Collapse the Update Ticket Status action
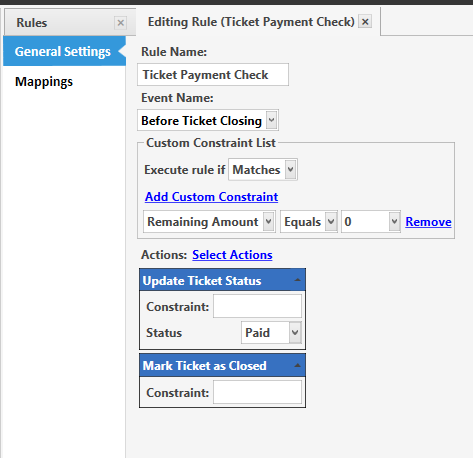 point(297,280)
